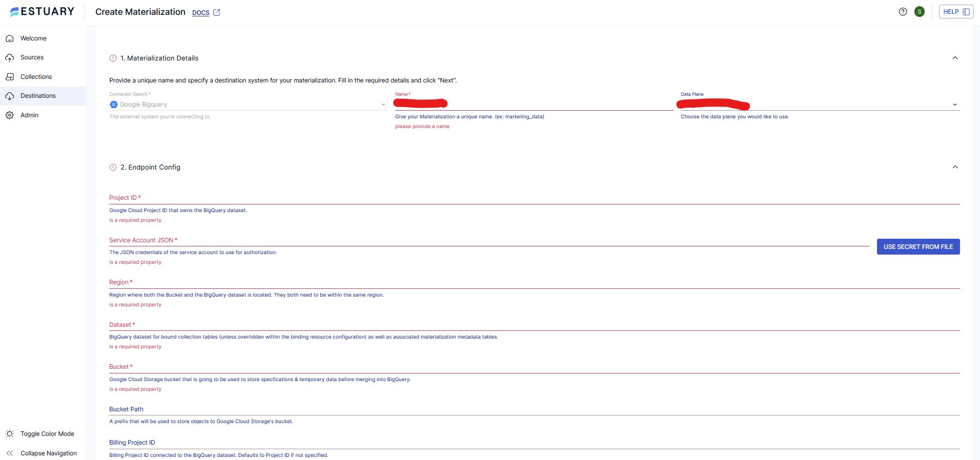Collapse Navigation sidebar label
980x460 pixels.
(49, 453)
